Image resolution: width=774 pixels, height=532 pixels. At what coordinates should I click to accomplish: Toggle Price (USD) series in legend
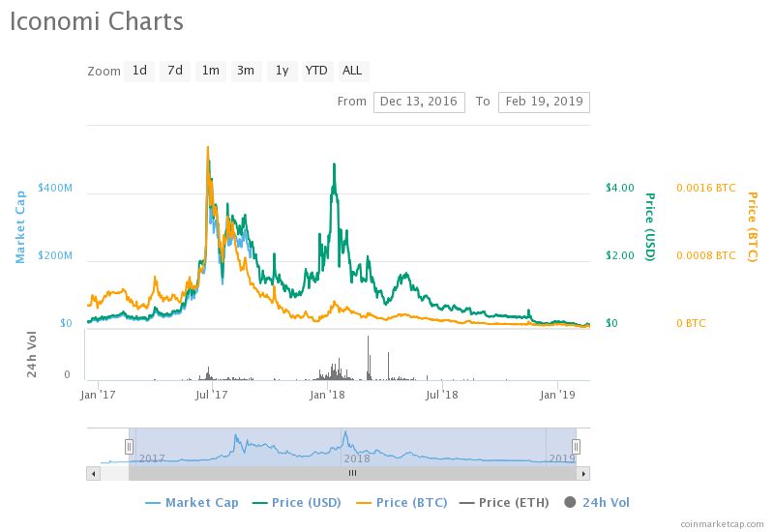pyautogui.click(x=297, y=502)
